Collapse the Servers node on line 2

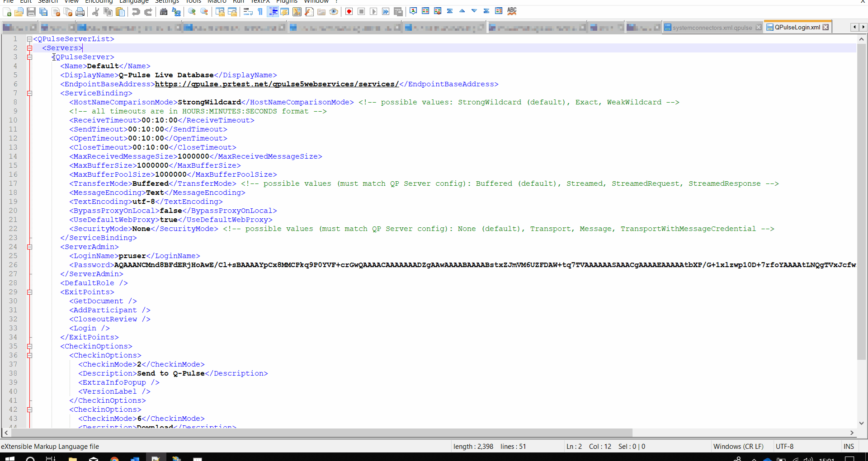point(29,48)
